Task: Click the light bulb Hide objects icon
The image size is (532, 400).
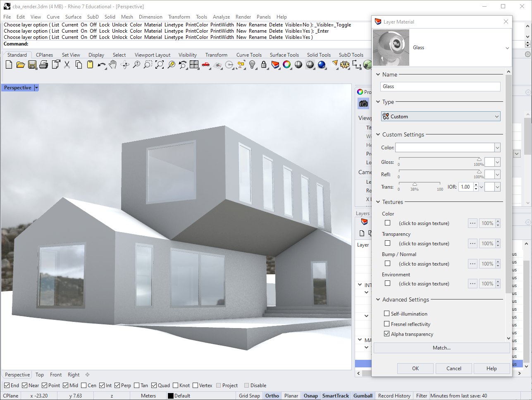Action: [x=253, y=65]
